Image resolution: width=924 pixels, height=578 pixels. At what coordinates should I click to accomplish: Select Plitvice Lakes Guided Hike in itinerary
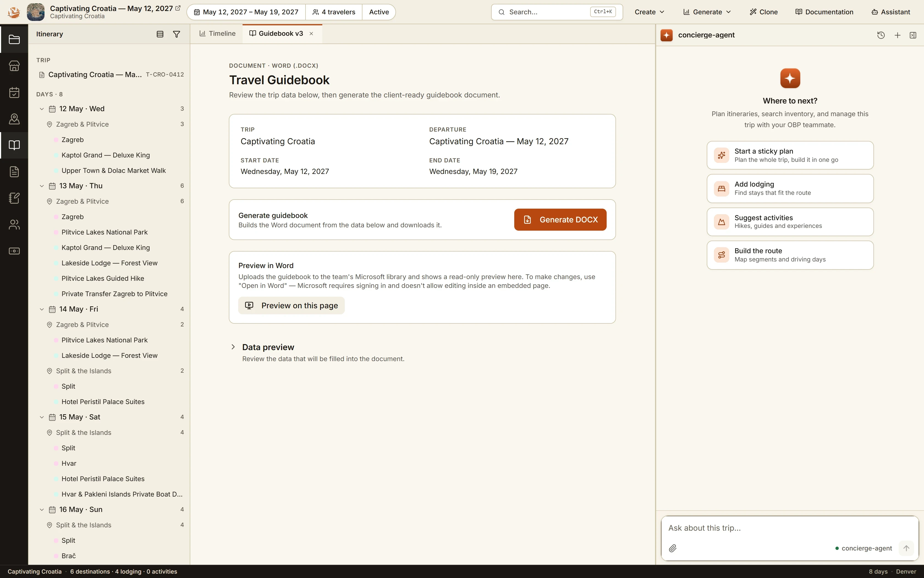(103, 278)
